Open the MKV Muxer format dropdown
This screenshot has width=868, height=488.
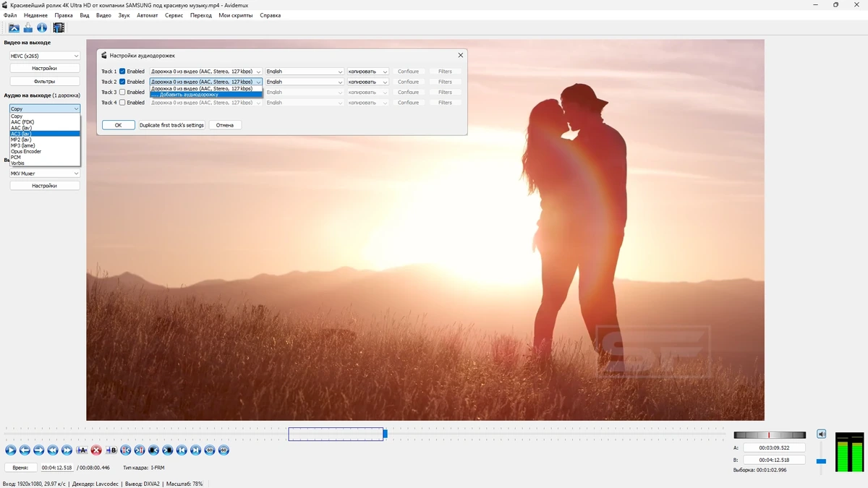(45, 174)
